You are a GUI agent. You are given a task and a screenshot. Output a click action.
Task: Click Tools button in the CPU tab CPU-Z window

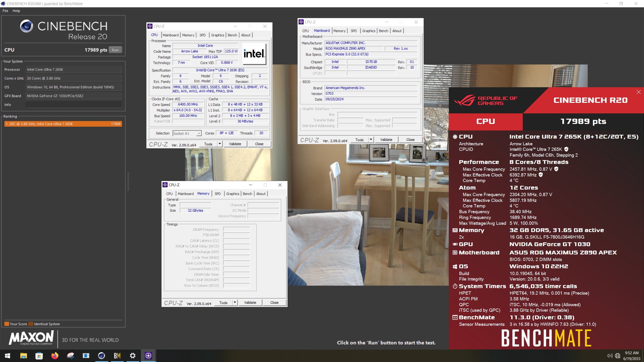click(208, 144)
